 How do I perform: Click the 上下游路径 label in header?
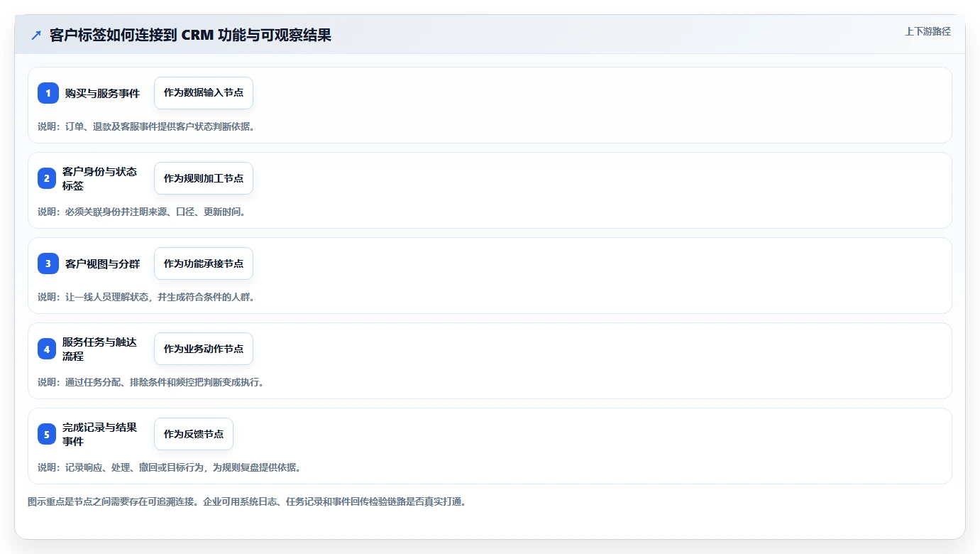(x=927, y=31)
